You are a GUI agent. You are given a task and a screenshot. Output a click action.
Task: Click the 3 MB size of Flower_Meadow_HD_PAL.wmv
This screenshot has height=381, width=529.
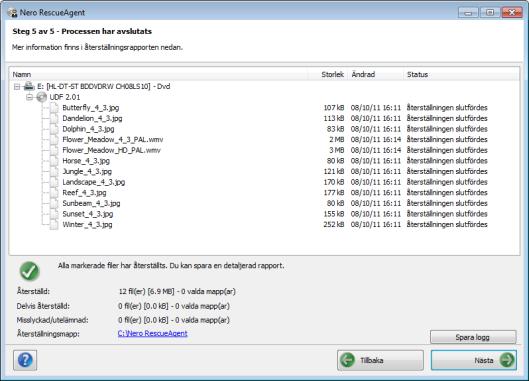click(337, 150)
